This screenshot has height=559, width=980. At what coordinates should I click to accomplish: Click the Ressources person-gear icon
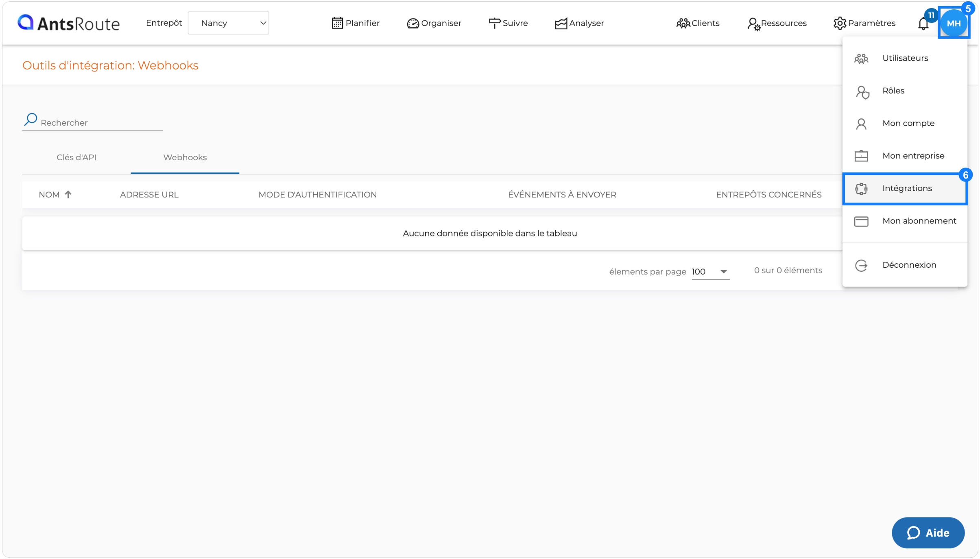tap(753, 24)
